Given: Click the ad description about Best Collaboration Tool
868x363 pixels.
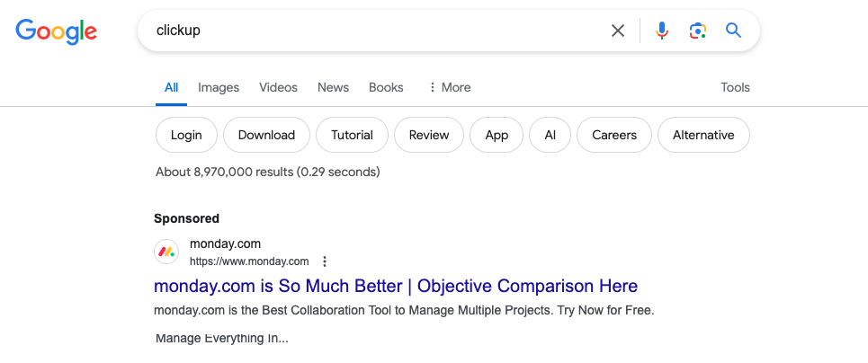Looking at the screenshot, I should pos(404,310).
